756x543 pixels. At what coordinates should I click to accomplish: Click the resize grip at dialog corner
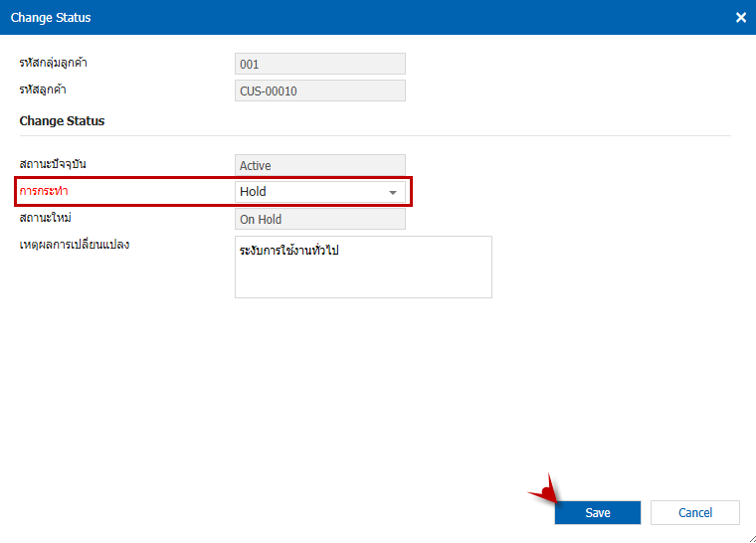(x=750, y=537)
